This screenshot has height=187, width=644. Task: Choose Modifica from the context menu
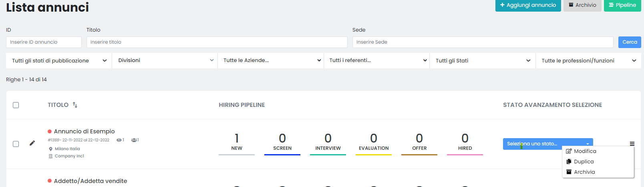tap(585, 151)
